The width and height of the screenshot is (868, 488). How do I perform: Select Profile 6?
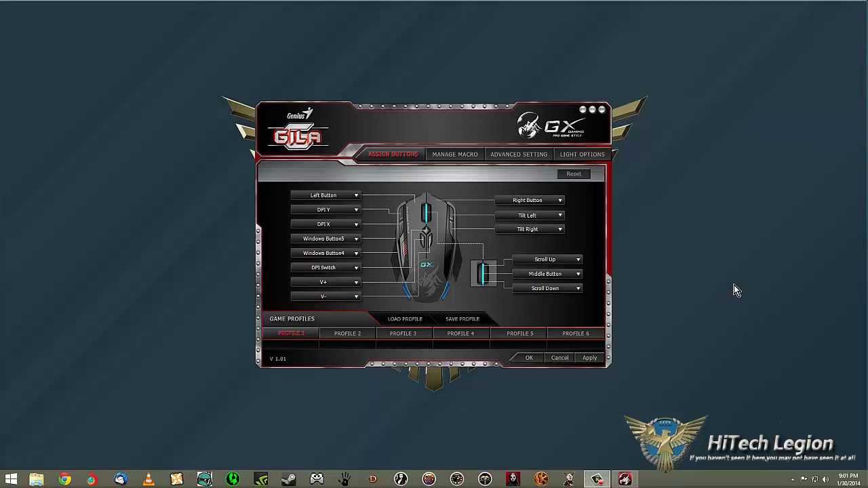pos(576,333)
